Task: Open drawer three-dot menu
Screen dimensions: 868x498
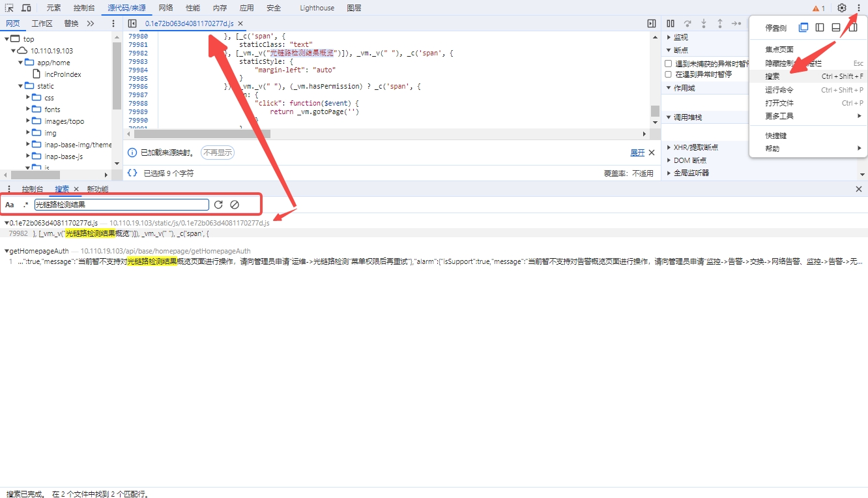Action: point(9,189)
